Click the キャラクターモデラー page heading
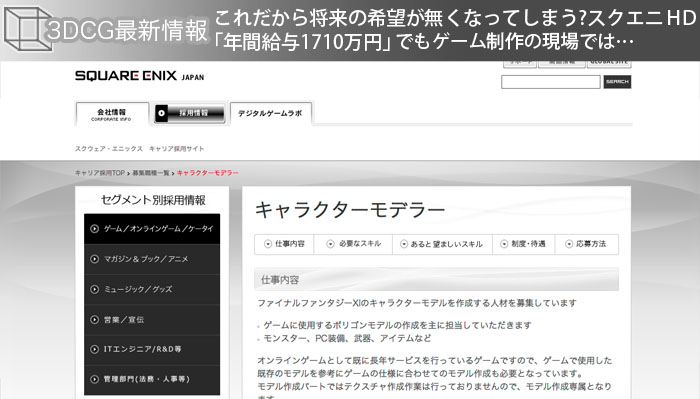 350,210
